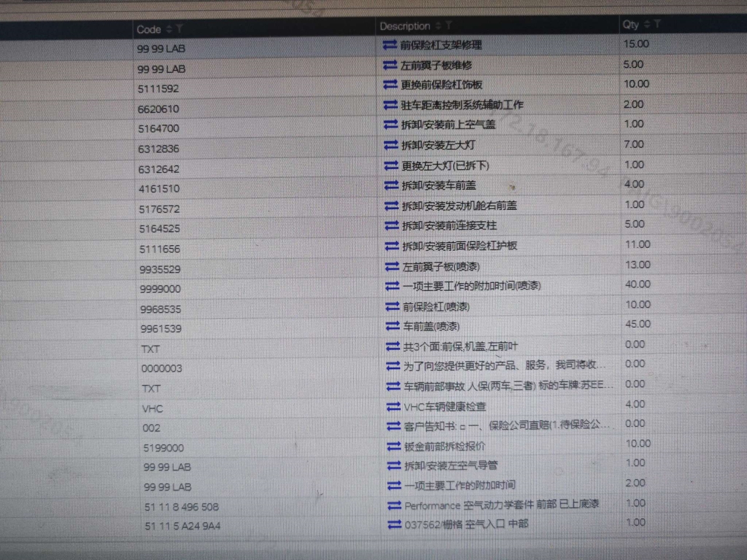The width and height of the screenshot is (747, 560).
Task: Select code cell VHC
Action: pos(152,409)
